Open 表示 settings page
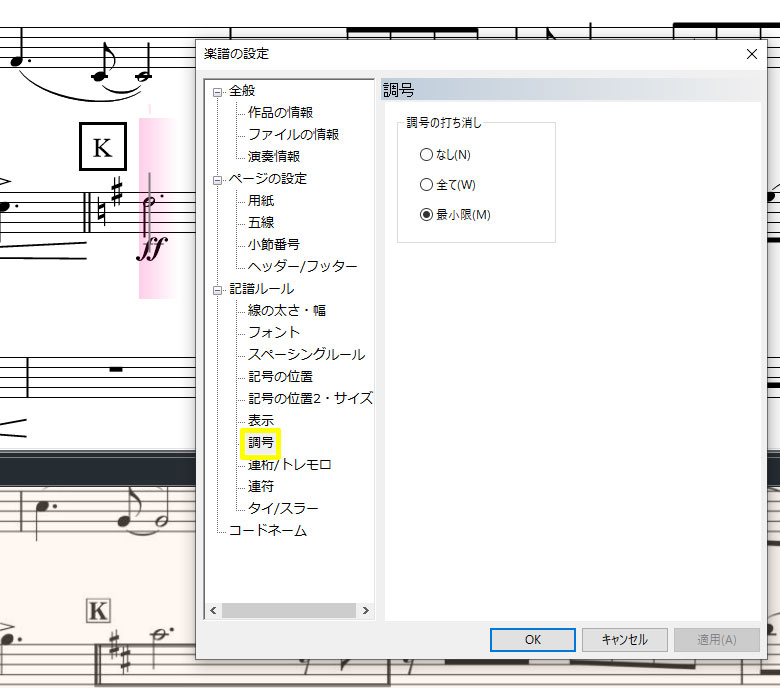The height and width of the screenshot is (688, 780). (x=261, y=420)
